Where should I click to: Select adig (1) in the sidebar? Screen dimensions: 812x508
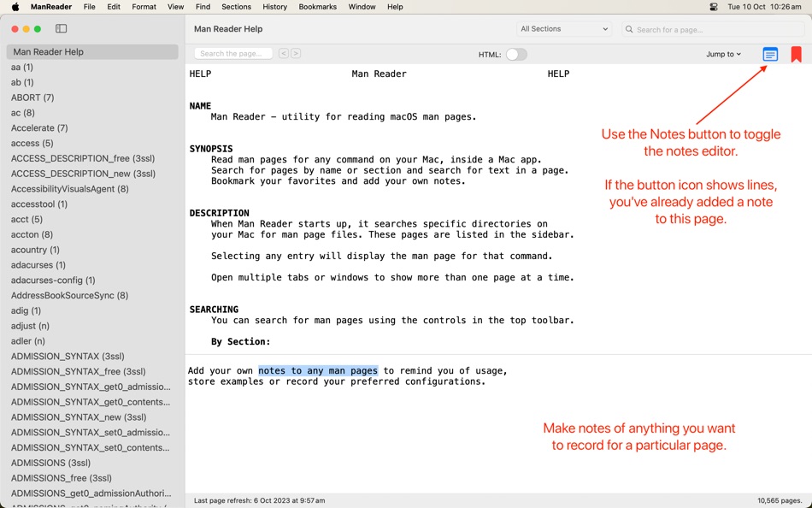[x=92, y=310]
